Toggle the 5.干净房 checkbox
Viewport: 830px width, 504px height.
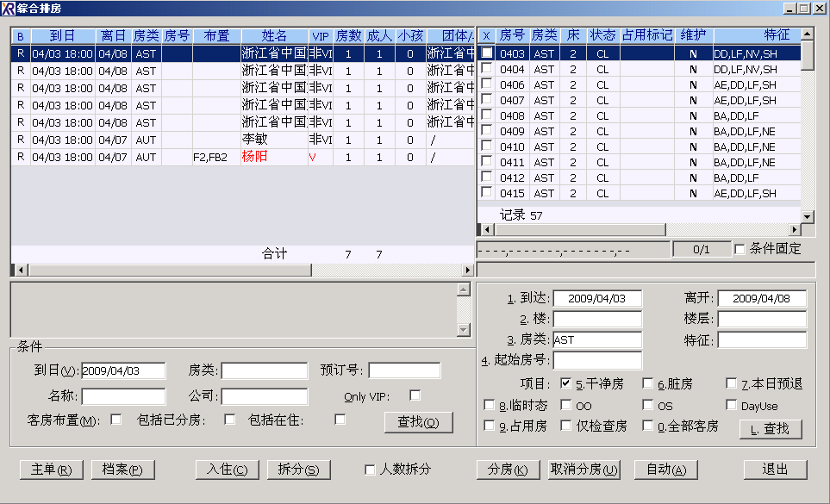click(x=566, y=383)
